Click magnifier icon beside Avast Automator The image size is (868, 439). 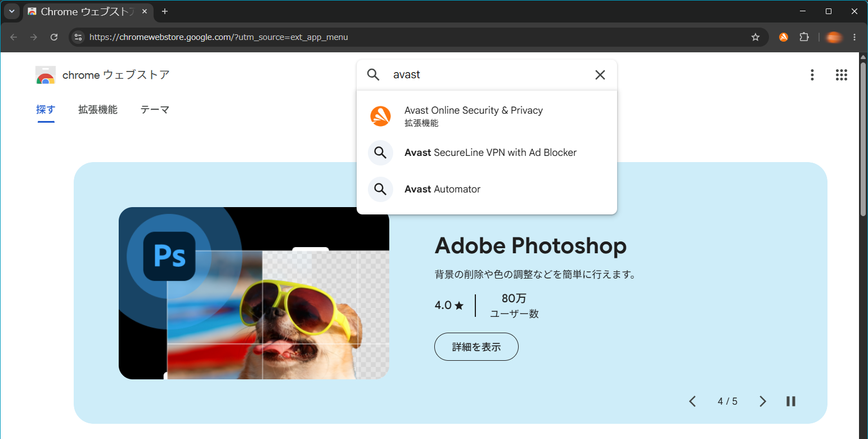point(381,189)
